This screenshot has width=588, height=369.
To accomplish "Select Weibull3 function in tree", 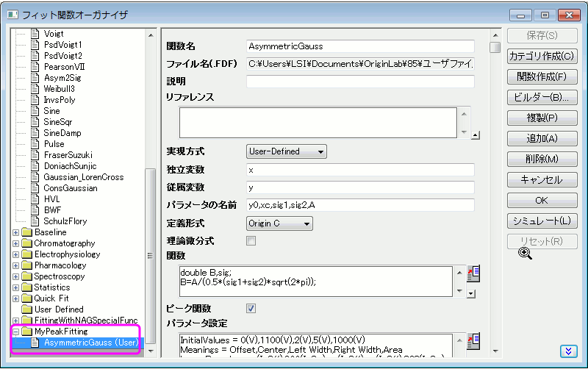I will [60, 89].
